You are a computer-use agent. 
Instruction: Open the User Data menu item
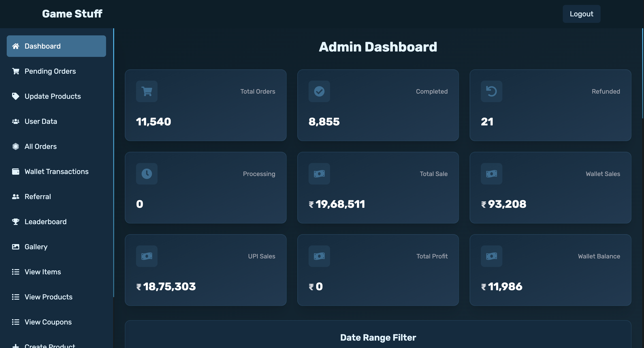41,121
